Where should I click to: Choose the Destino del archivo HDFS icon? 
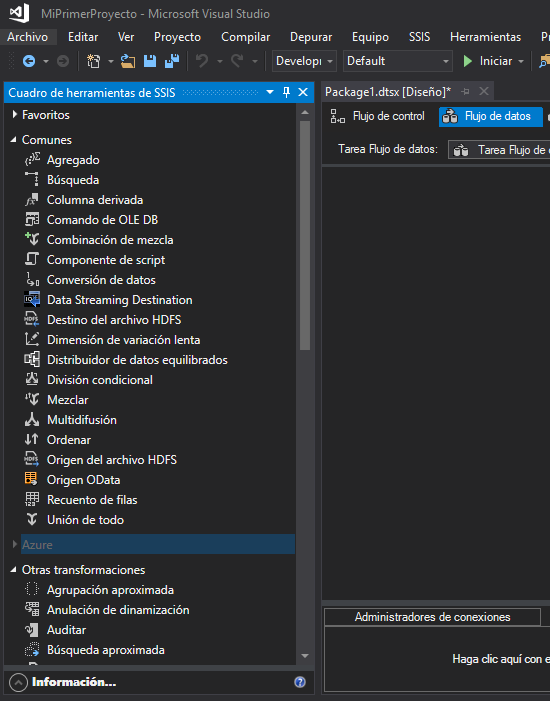(32, 320)
